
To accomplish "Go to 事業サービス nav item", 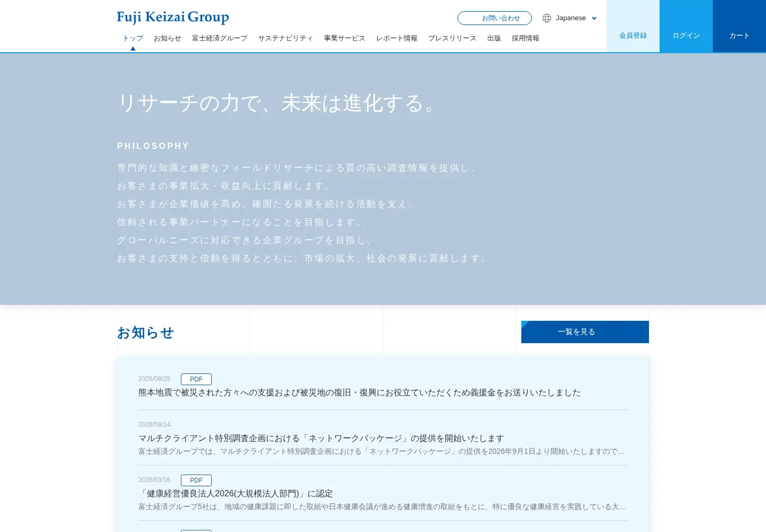I will point(345,38).
